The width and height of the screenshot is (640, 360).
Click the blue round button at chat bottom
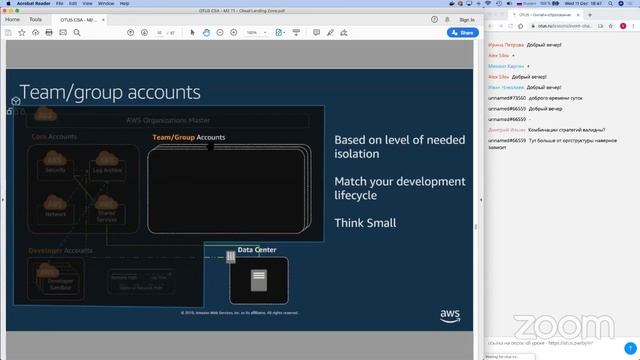[x=631, y=348]
